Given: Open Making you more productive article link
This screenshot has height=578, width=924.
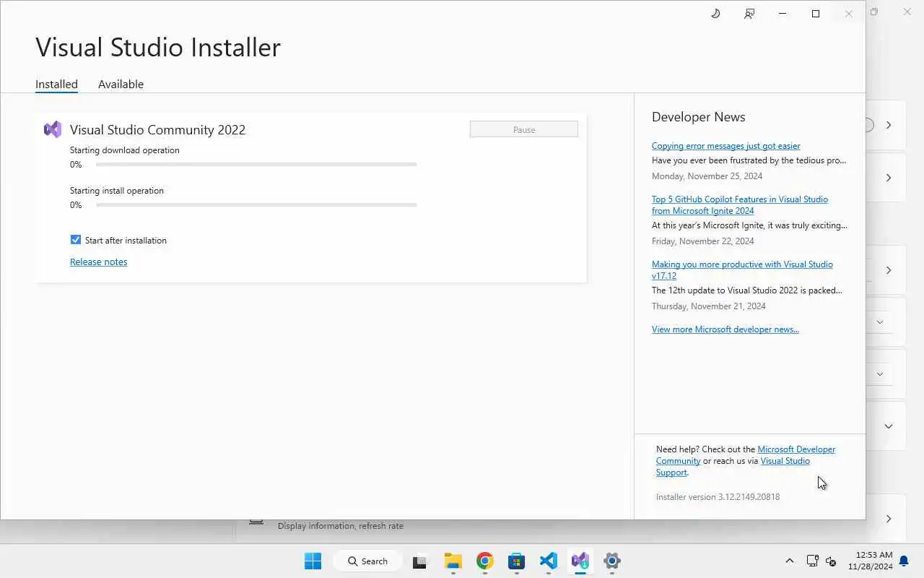Looking at the screenshot, I should [x=742, y=270].
